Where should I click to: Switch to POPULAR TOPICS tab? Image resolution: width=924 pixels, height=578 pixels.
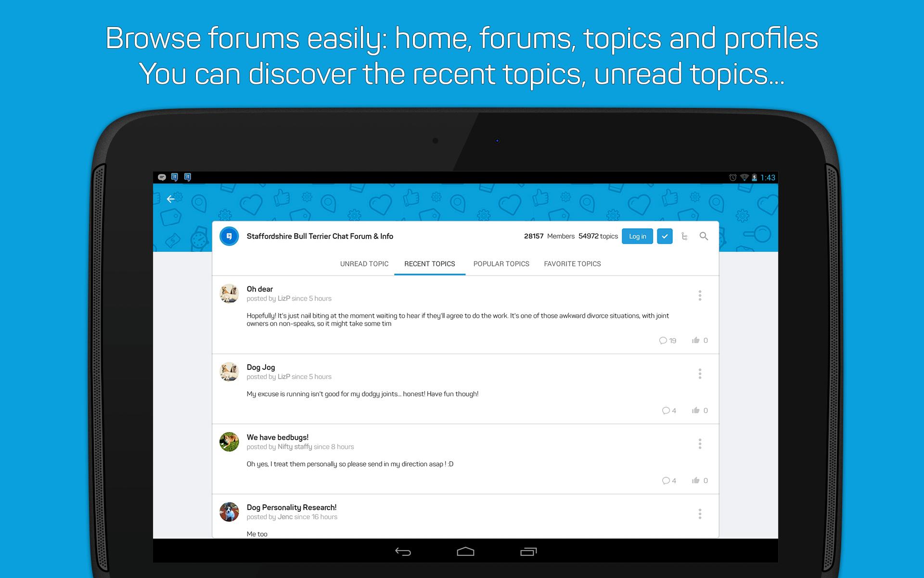[500, 263]
